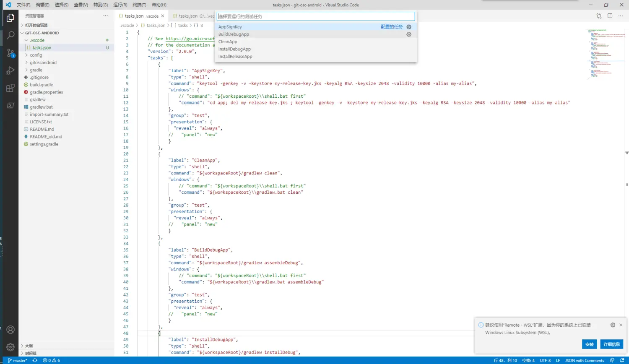Click the 安装 button in notification
This screenshot has height=364, width=629.
pos(589,344)
